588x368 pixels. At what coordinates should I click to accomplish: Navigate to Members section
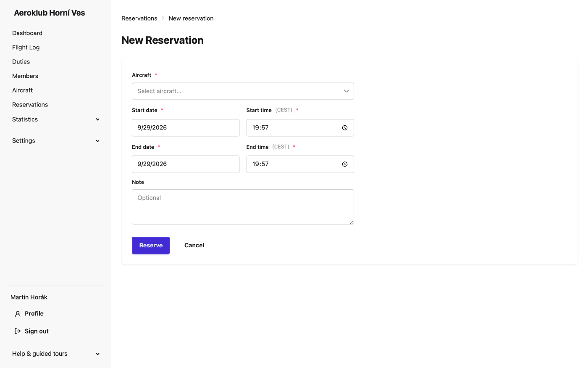(x=25, y=76)
